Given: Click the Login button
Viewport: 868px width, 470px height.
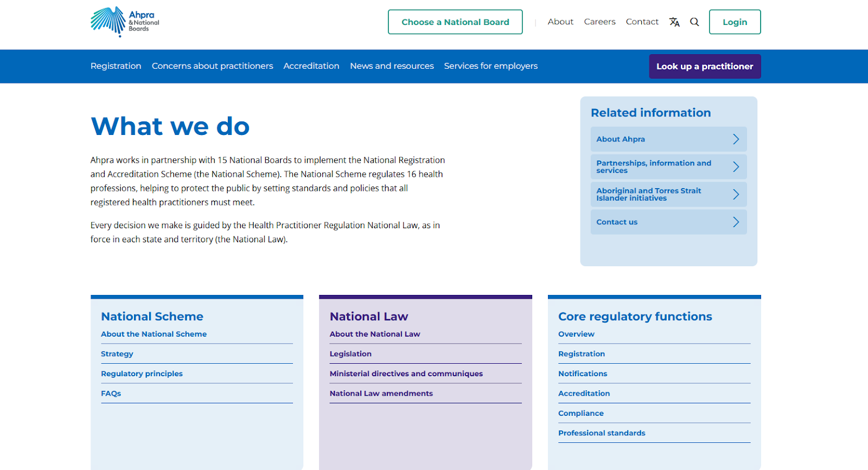Looking at the screenshot, I should (x=735, y=22).
